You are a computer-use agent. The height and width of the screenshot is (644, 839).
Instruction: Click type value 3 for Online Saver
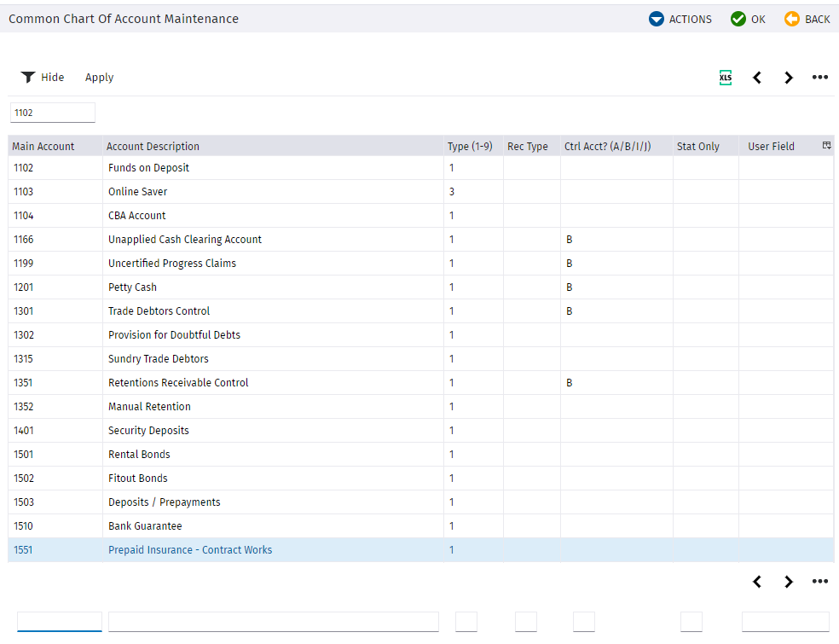452,192
